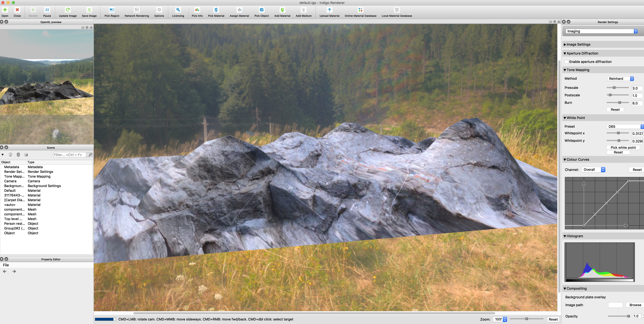Click the Pick white point button
The width and height of the screenshot is (644, 324).
point(623,148)
